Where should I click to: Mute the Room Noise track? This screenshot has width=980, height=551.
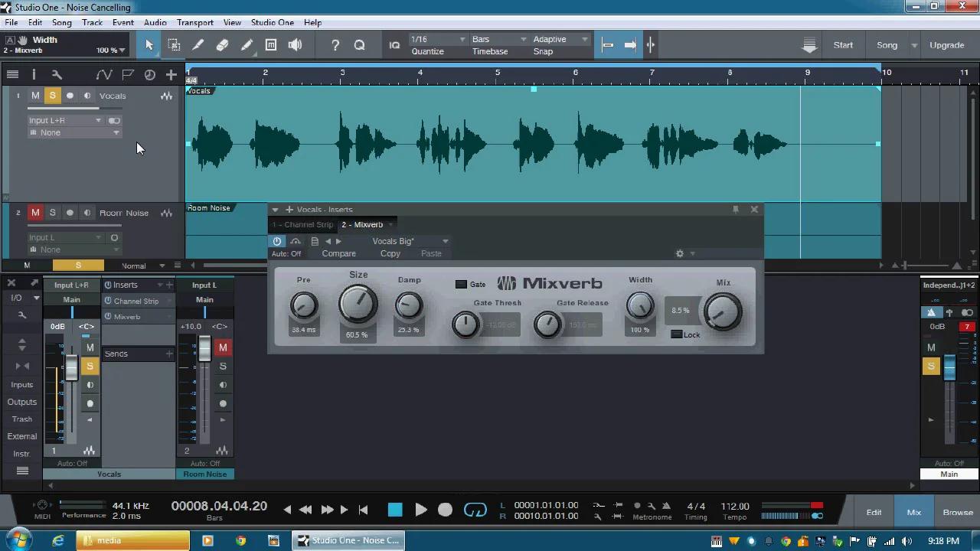click(x=34, y=212)
